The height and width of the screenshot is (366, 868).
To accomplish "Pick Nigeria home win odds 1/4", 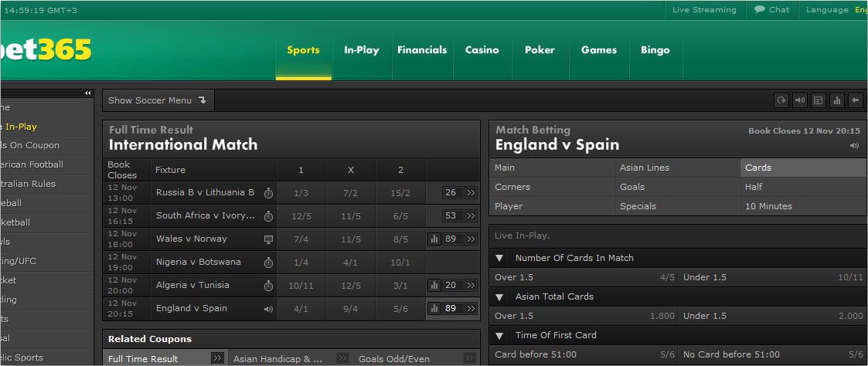I will point(301,262).
